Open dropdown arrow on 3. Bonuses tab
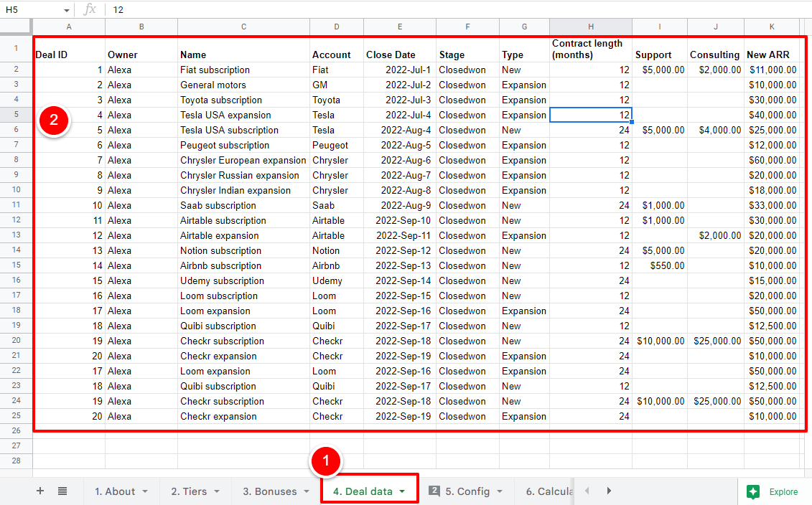The height and width of the screenshot is (505, 812). 307,491
